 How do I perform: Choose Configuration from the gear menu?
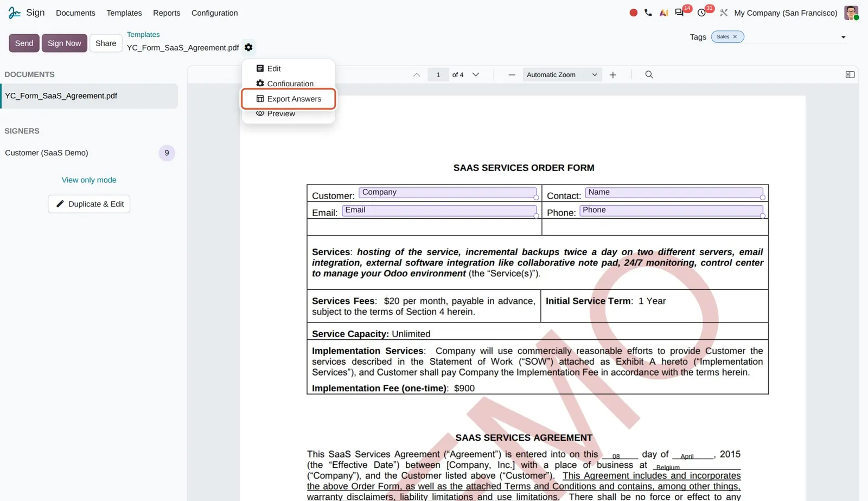(x=289, y=84)
